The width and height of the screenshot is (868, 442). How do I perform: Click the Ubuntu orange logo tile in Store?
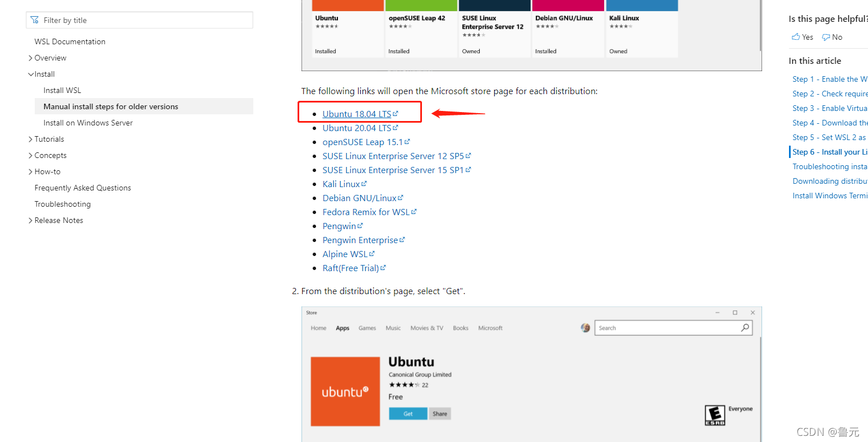point(345,392)
